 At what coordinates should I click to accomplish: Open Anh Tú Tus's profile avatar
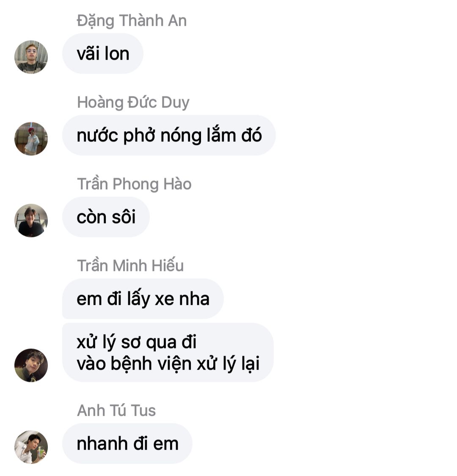coord(31,447)
